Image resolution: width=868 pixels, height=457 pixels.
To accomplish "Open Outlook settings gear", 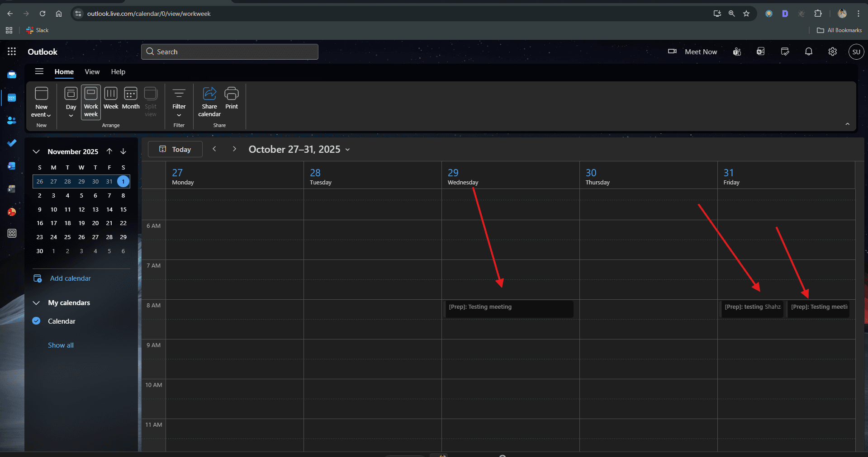I will (x=833, y=52).
